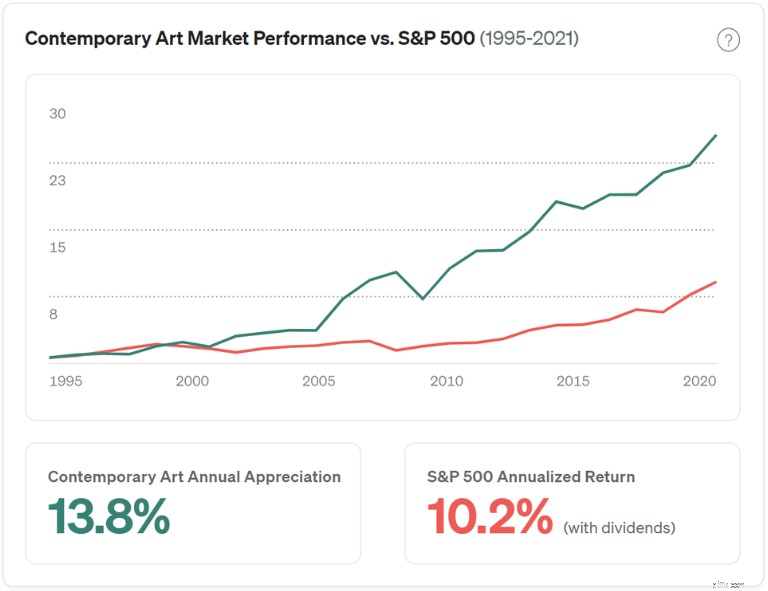Click the red line's 2021 endpoint
This screenshot has height=591, width=768.
pos(716,282)
